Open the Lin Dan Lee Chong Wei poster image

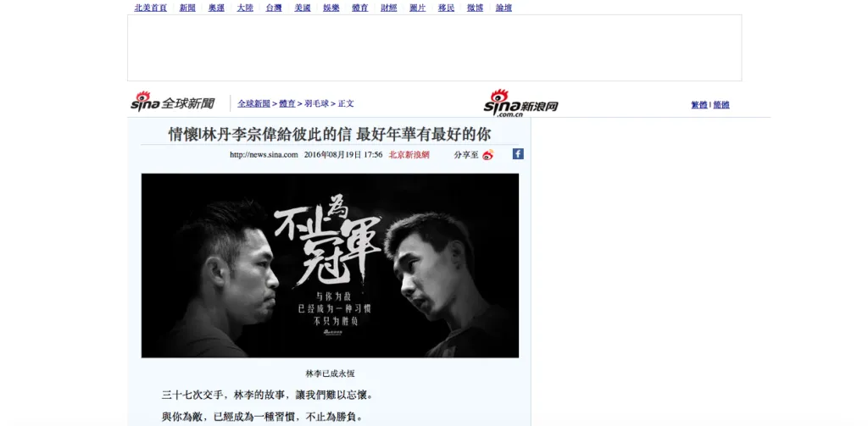pos(330,266)
